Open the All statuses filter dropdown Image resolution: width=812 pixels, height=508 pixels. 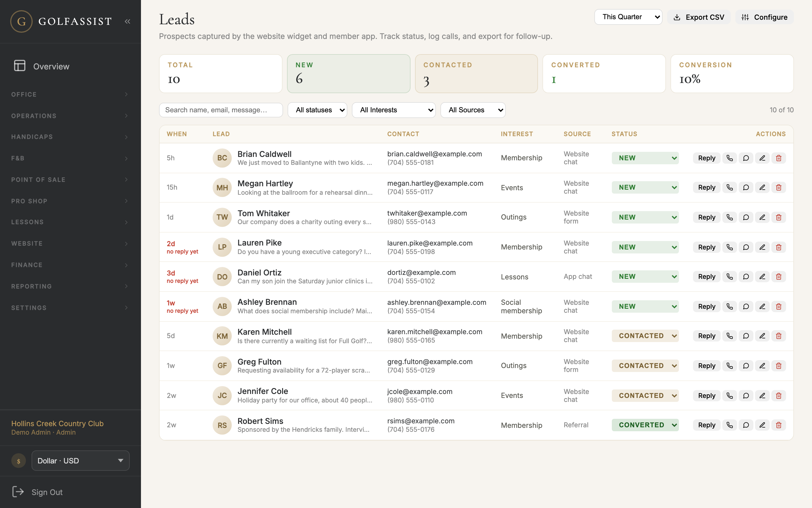[317, 110]
